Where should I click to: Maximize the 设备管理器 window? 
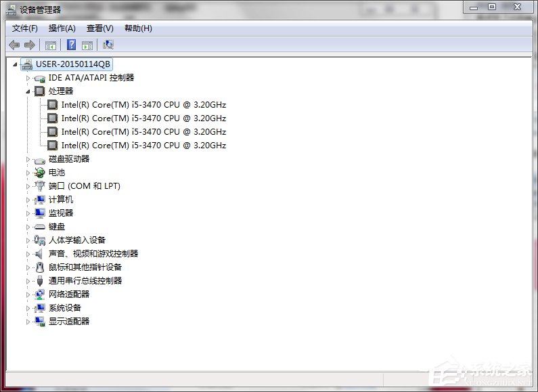point(492,7)
